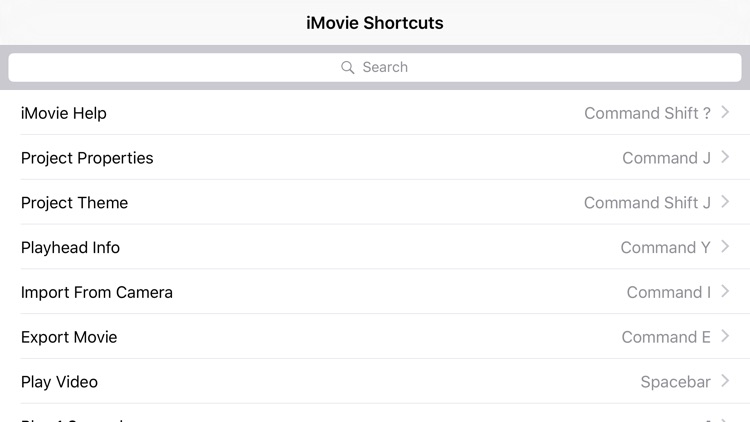Tap the Import From Camera chevron arrow
Viewport: 750px width, 422px height.
725,292
